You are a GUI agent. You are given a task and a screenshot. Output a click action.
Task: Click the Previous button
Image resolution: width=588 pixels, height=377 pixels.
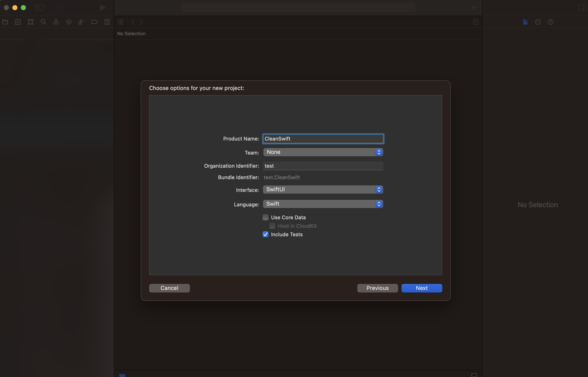(x=377, y=288)
